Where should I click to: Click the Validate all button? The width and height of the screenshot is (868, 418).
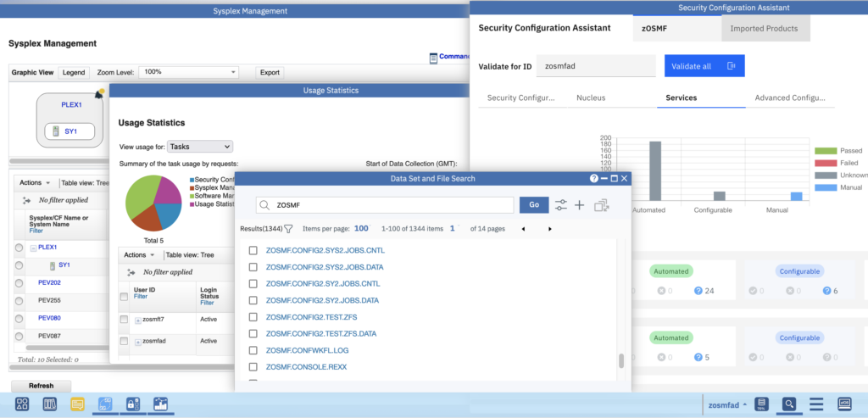click(x=703, y=66)
